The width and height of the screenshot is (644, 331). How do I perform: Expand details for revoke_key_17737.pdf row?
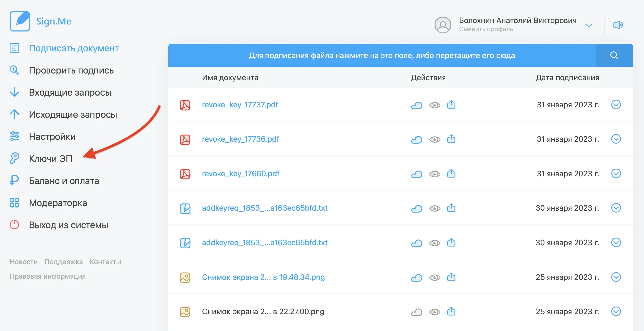point(616,104)
